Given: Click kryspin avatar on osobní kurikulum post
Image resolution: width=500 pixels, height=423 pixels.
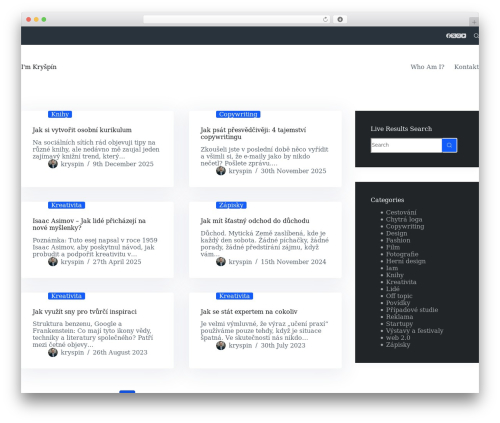Looking at the screenshot, I should pyautogui.click(x=53, y=164).
